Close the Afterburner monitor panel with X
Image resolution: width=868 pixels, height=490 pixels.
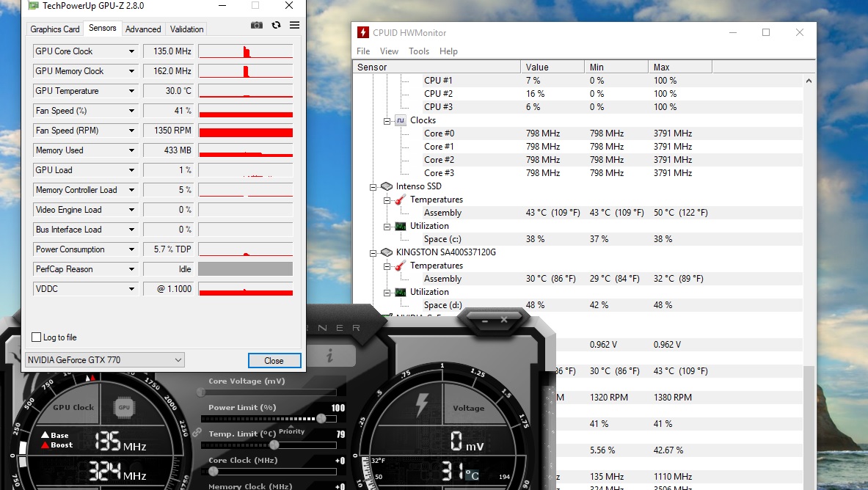(x=504, y=320)
